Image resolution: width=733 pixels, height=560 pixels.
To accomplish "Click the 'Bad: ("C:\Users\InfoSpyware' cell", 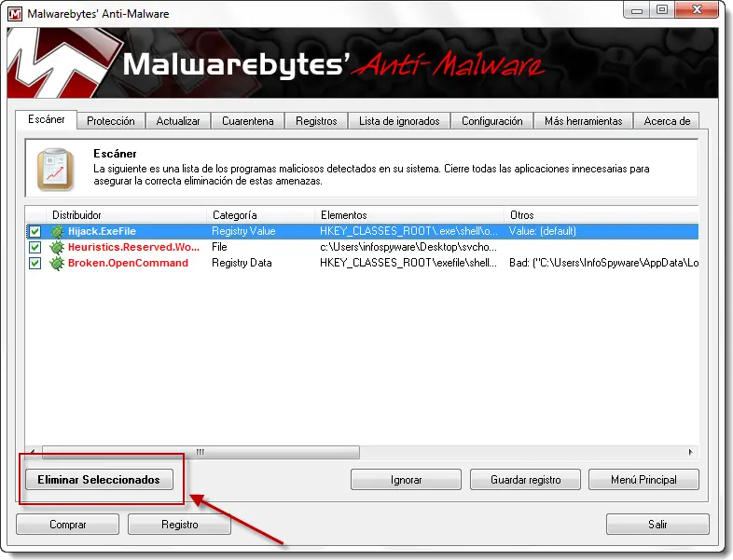I will point(604,263).
